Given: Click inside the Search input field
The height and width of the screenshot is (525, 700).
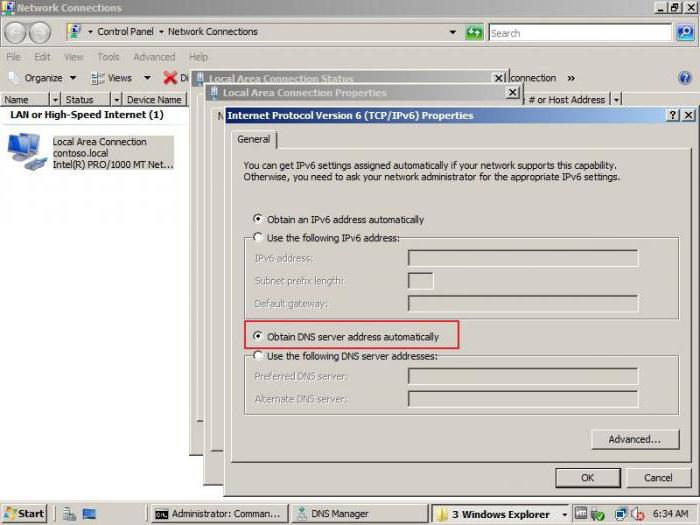Looking at the screenshot, I should click(x=580, y=32).
